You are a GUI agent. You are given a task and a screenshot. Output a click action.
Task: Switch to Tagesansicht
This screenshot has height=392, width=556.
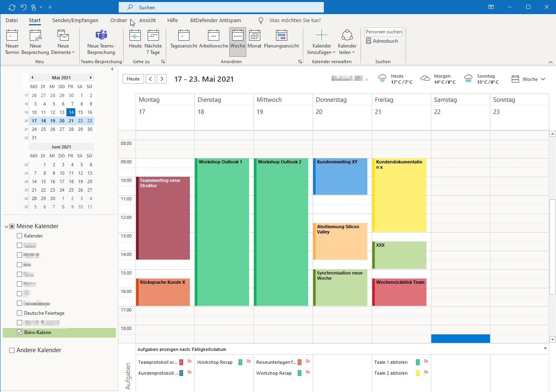point(183,39)
